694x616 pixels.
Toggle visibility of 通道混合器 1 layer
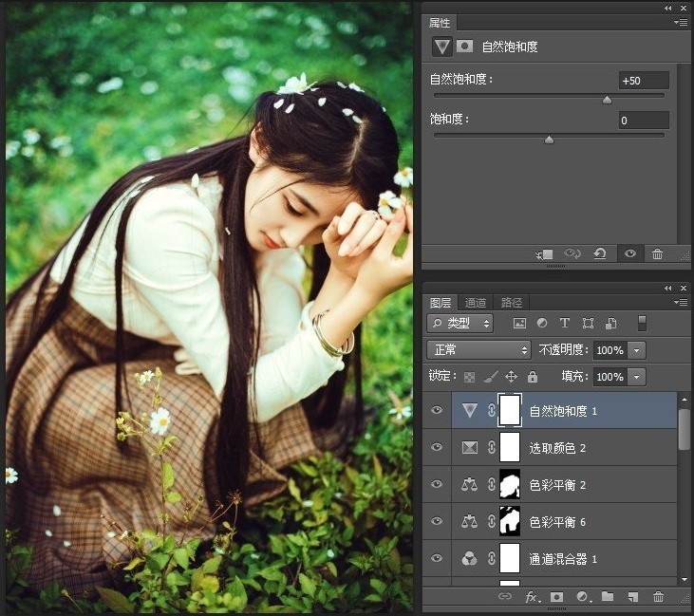pyautogui.click(x=437, y=558)
